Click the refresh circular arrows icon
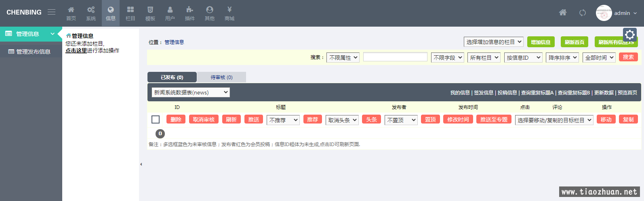The width and height of the screenshot is (644, 201). tap(582, 13)
